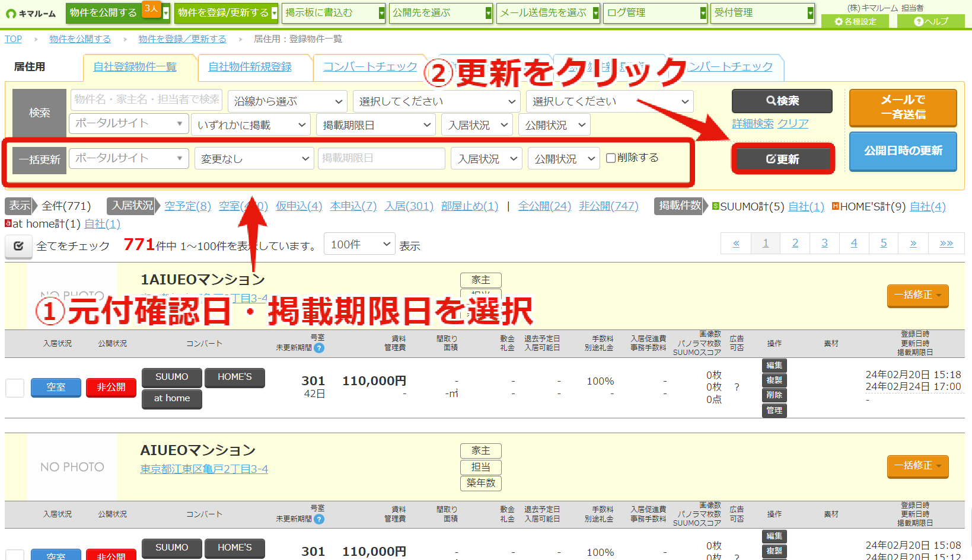Open first コンバートチェック tab
This screenshot has width=972, height=560.
[x=370, y=67]
